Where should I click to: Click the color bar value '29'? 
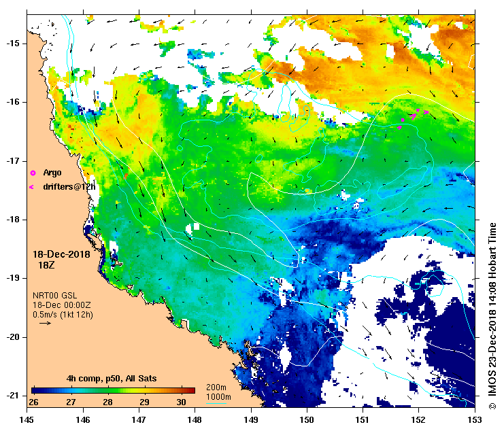coord(144,402)
